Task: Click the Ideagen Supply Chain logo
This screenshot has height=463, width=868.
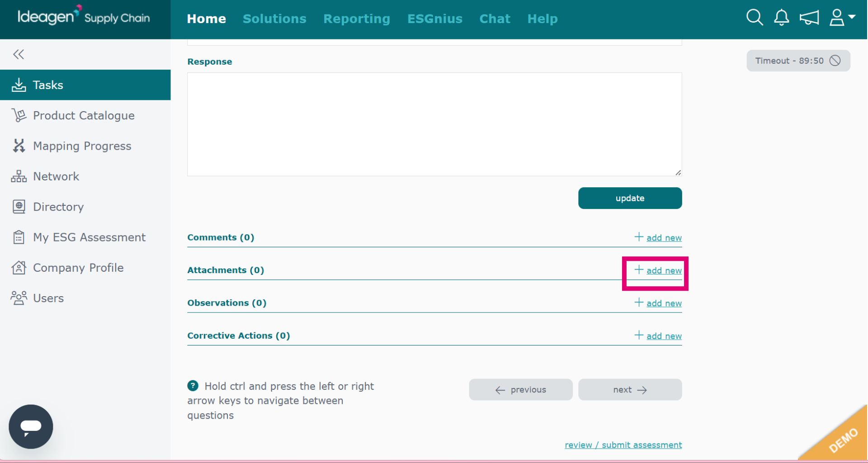Action: pyautogui.click(x=84, y=16)
